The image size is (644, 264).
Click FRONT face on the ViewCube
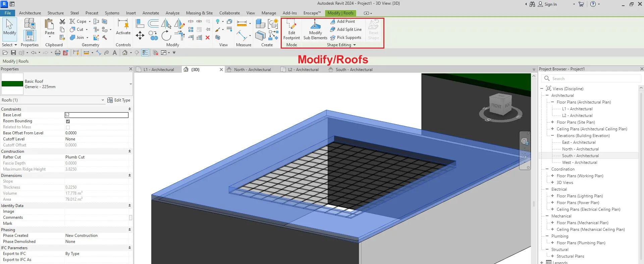tap(496, 106)
